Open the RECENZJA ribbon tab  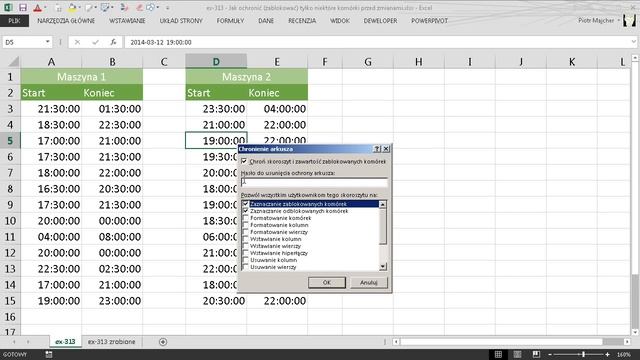click(302, 20)
